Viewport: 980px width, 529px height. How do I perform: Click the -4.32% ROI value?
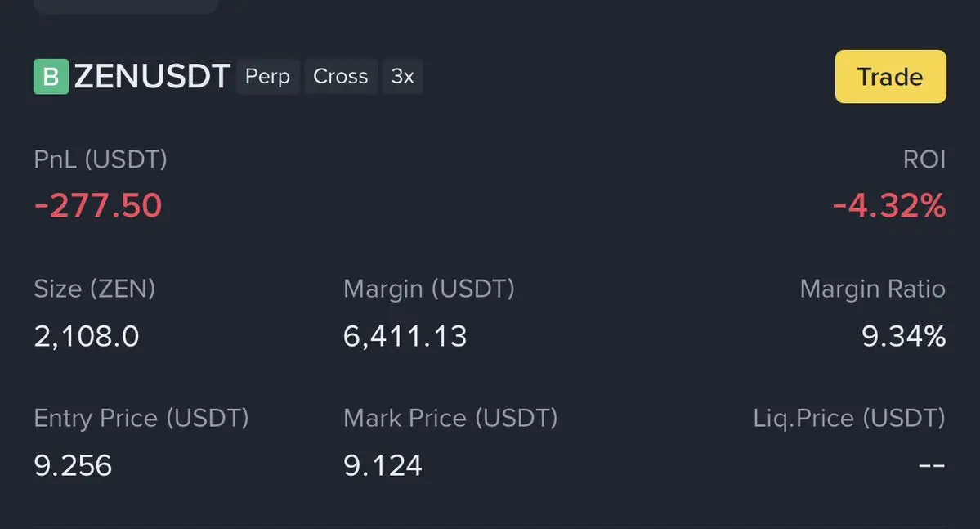(x=888, y=206)
